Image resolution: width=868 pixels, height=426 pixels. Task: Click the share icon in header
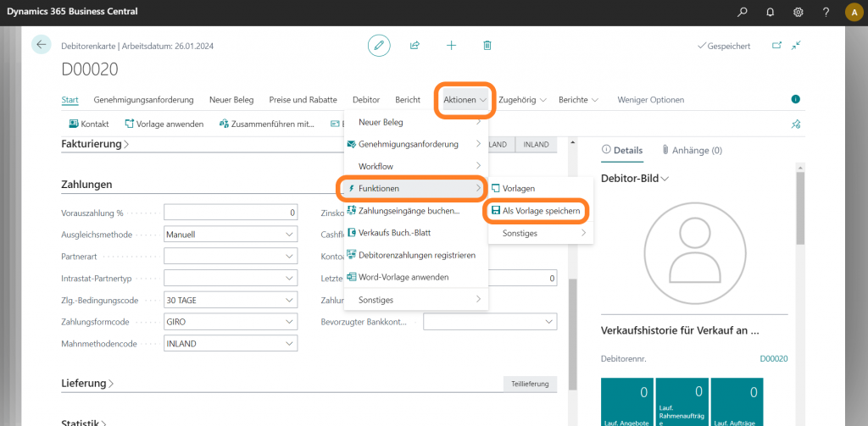(x=415, y=46)
